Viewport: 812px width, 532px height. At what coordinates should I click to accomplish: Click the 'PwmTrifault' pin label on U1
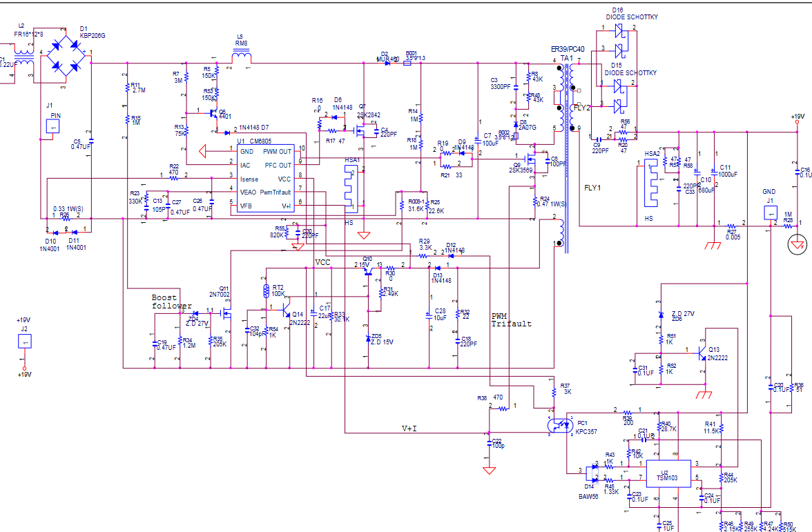(x=275, y=192)
